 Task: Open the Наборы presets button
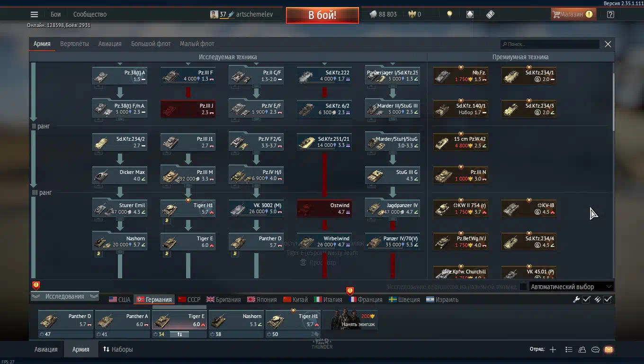coord(118,349)
